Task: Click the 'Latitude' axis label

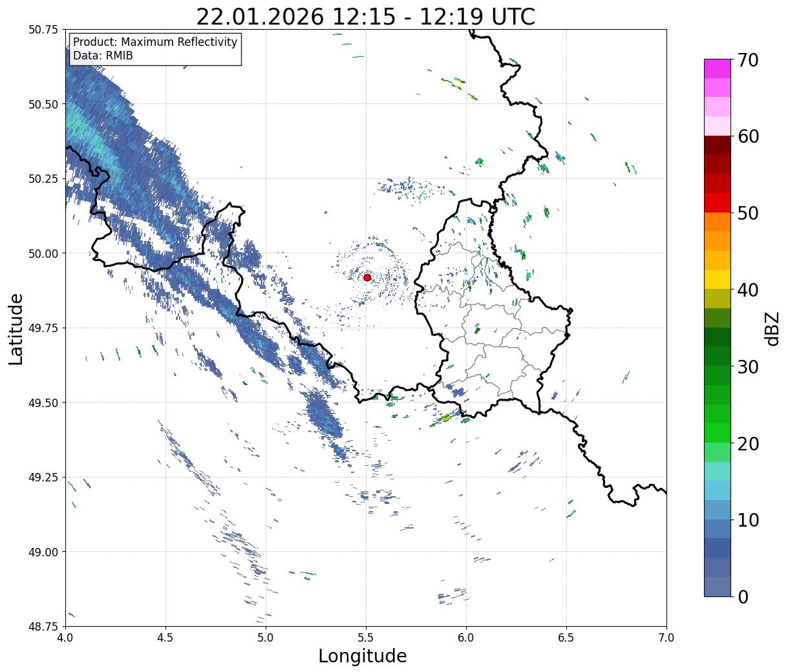Action: tap(16, 328)
